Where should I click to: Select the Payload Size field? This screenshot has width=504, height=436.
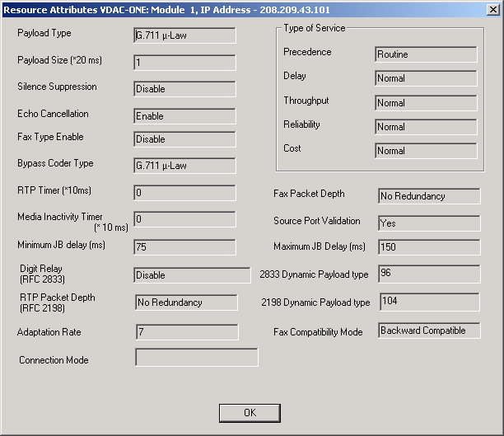click(x=184, y=63)
